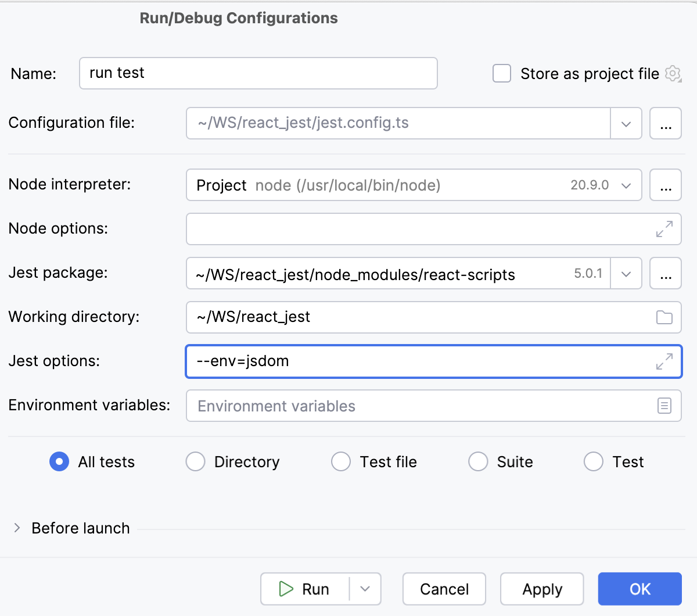Open the configuration file dropdown

pos(626,123)
